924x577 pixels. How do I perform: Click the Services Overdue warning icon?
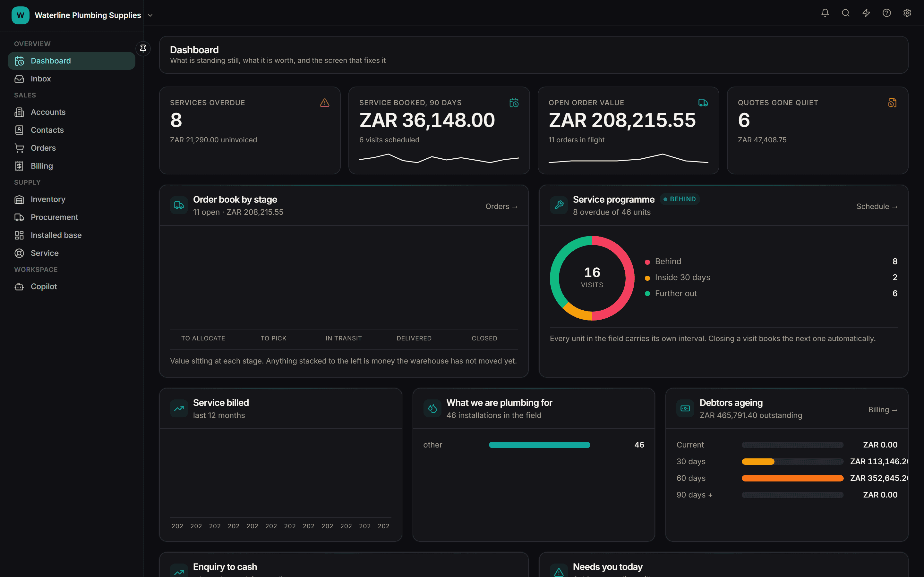point(325,103)
